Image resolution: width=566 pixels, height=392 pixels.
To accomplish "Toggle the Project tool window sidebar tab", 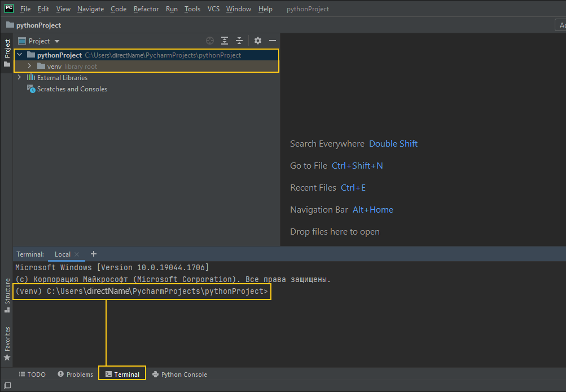I will point(7,53).
